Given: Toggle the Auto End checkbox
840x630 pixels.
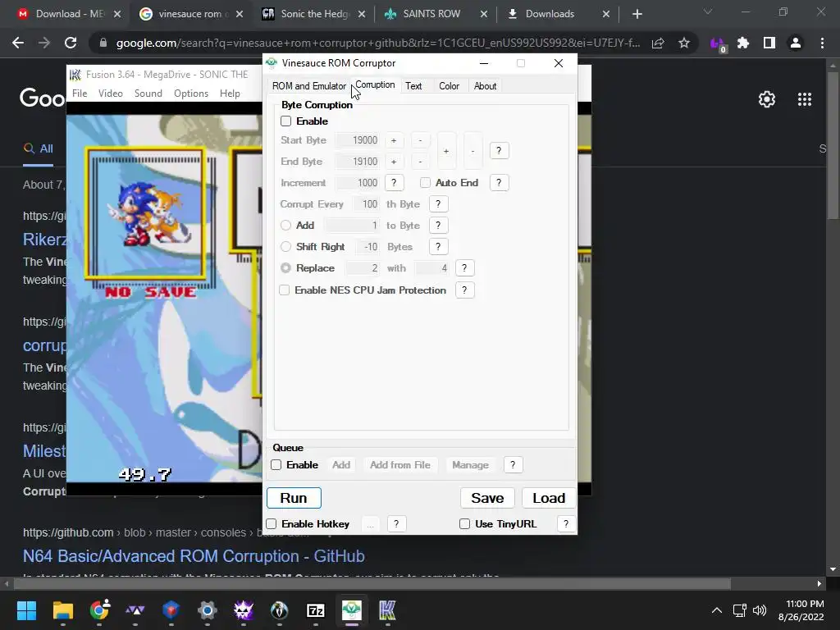Looking at the screenshot, I should pyautogui.click(x=426, y=183).
